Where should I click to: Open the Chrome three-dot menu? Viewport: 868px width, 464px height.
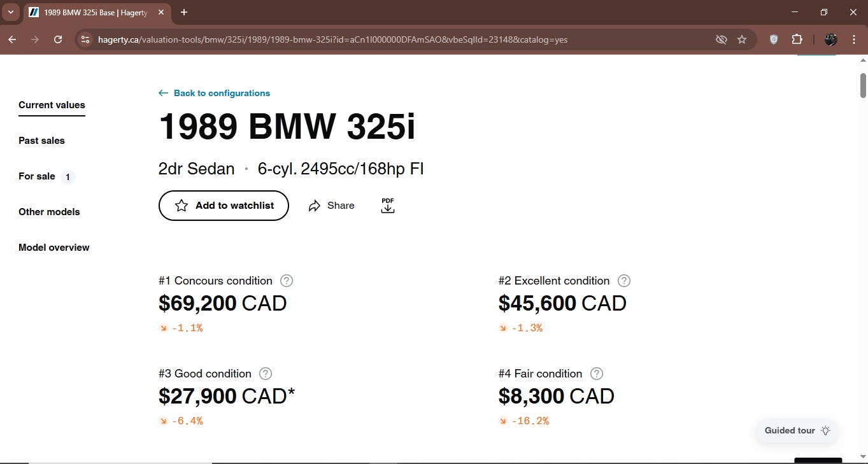(x=854, y=39)
